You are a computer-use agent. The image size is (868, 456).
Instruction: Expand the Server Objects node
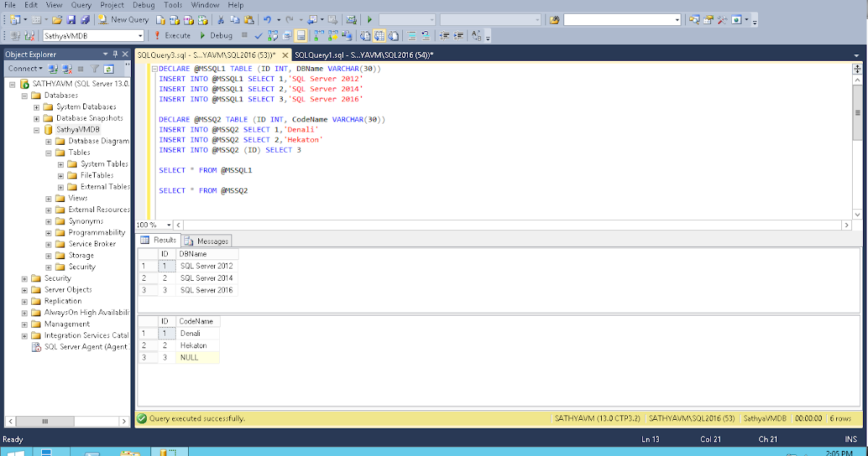[25, 290]
